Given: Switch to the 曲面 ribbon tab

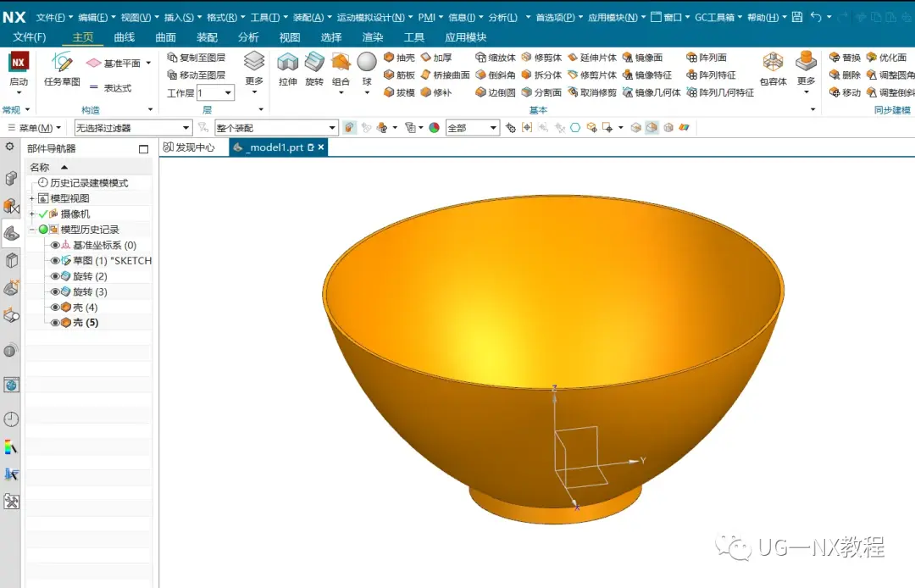Looking at the screenshot, I should click(166, 37).
